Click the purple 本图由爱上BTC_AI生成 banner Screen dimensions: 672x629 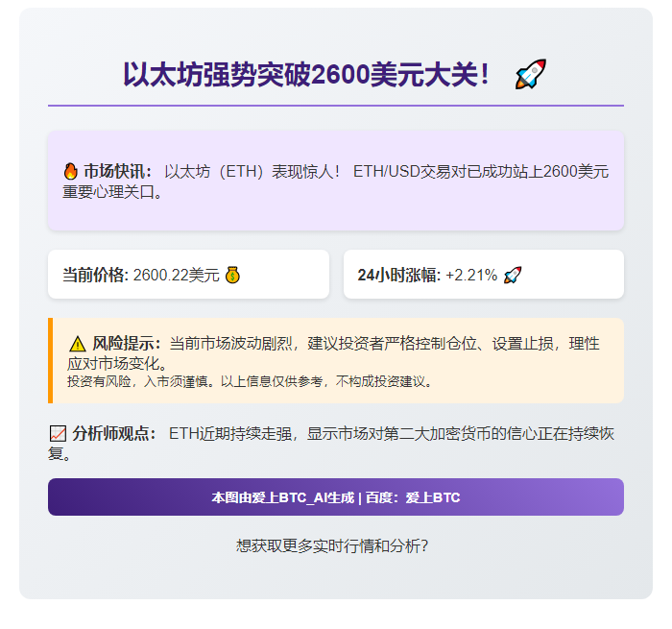click(x=336, y=496)
